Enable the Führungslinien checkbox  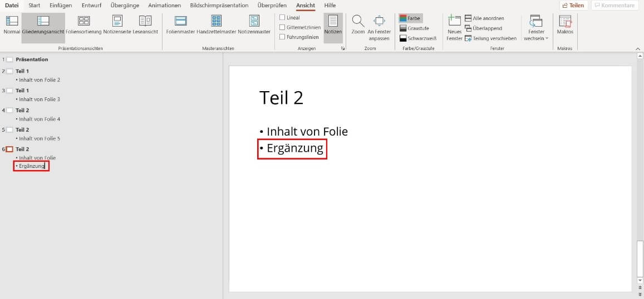coord(282,37)
